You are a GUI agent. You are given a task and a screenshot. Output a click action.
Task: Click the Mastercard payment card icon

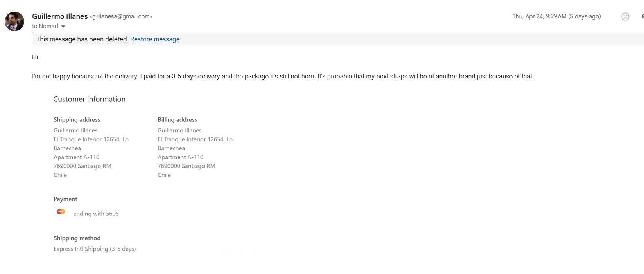(x=61, y=212)
